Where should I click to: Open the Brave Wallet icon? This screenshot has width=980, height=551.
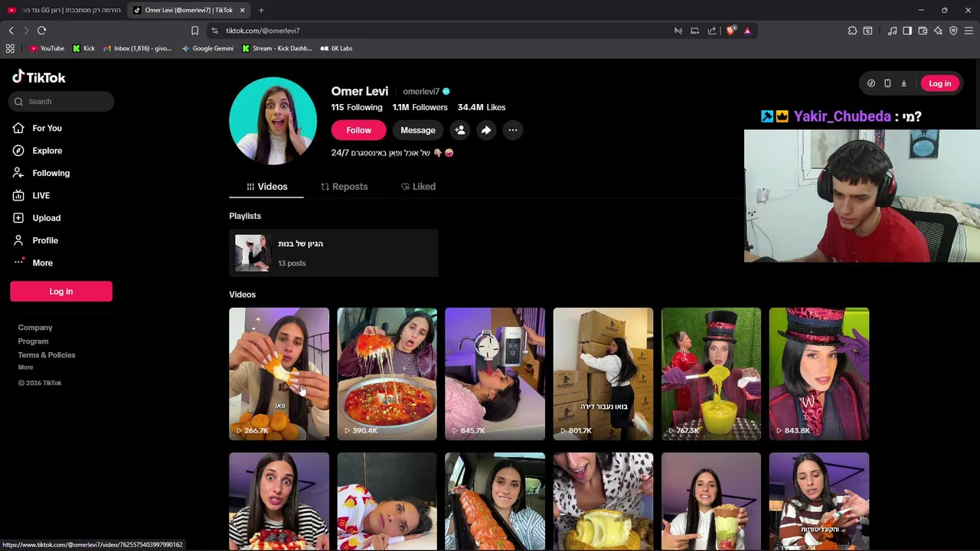923,31
